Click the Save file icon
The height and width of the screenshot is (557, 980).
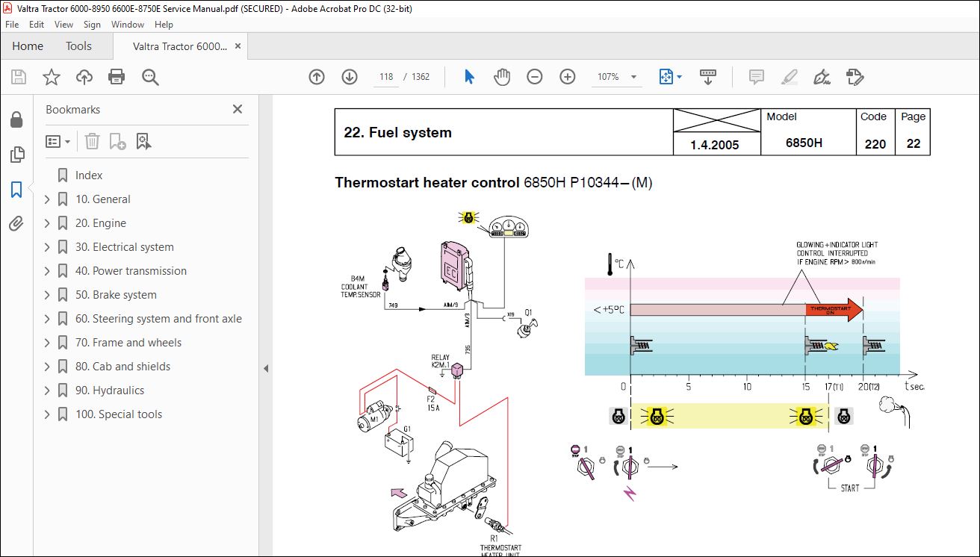click(19, 77)
